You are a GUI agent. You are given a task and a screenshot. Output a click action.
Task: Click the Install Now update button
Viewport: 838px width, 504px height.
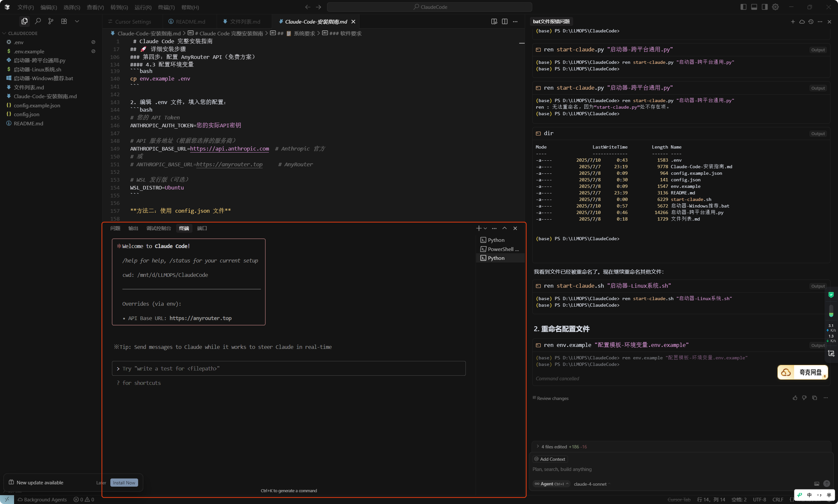click(x=124, y=483)
